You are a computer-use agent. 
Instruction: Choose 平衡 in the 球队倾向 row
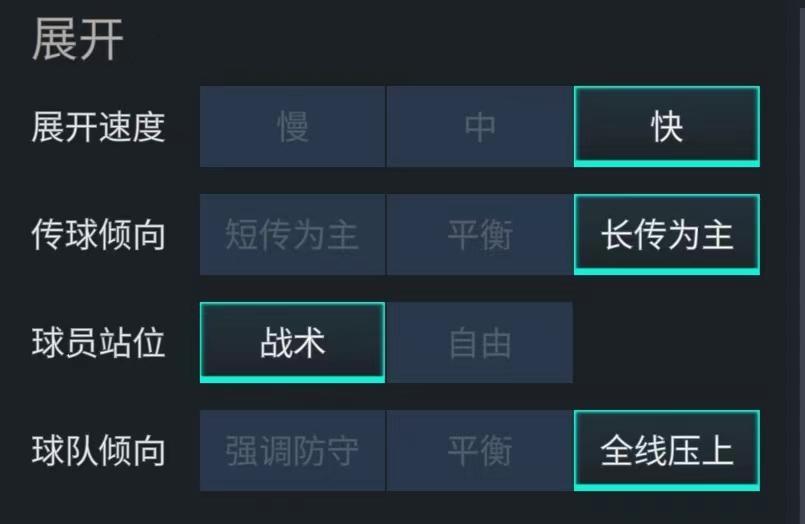[x=480, y=451]
